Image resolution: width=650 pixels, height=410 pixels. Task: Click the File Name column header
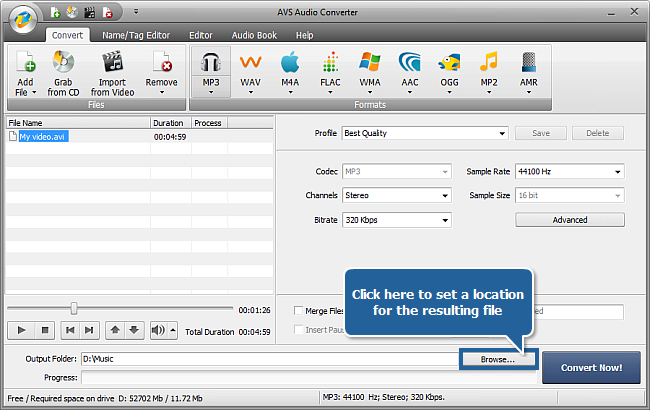click(x=78, y=123)
